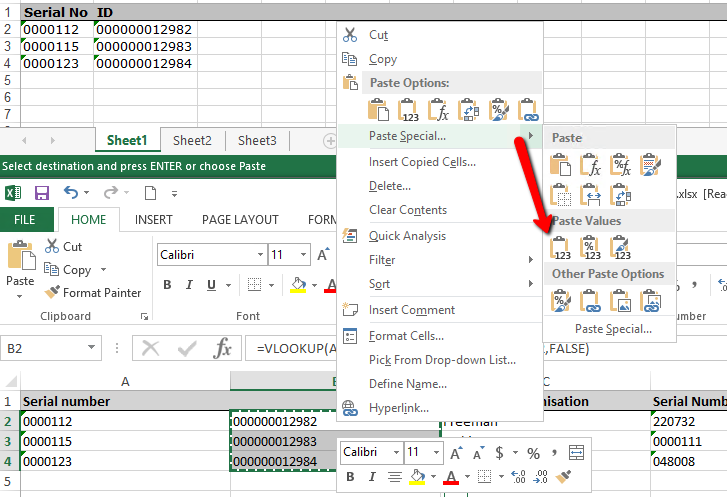Open mini toolbar font size dropdown
Viewport: 727px width, 497px height.
(436, 452)
